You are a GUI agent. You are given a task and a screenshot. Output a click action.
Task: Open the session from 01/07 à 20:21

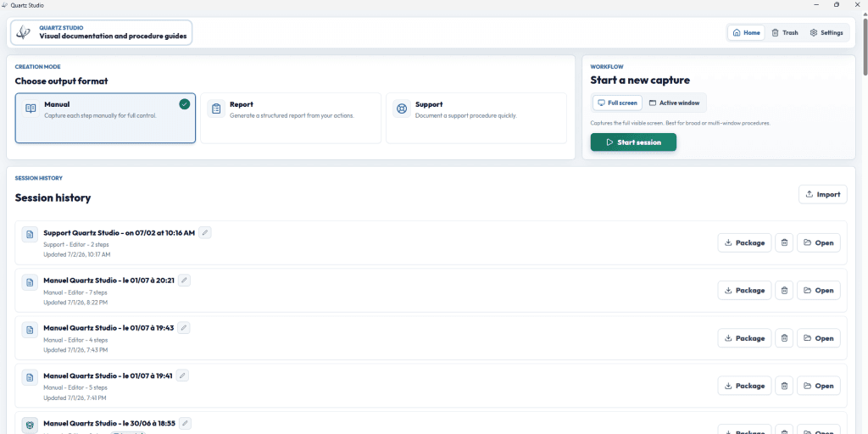pos(819,290)
